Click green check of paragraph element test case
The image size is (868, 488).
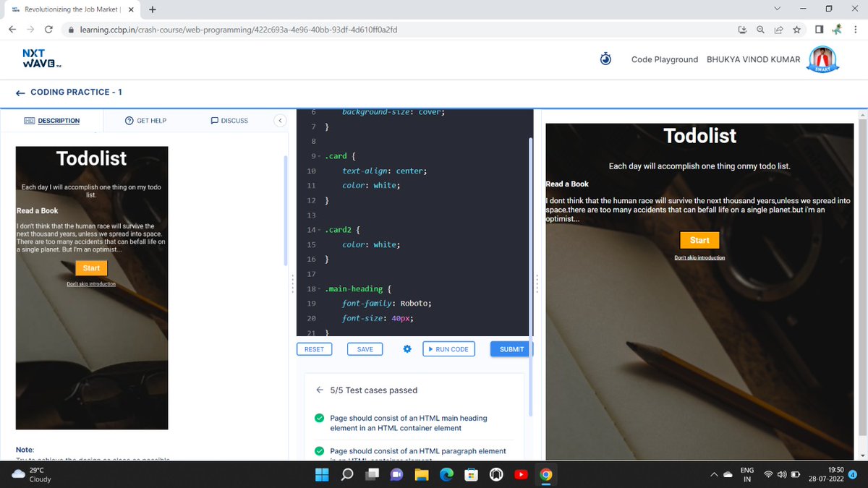click(319, 451)
